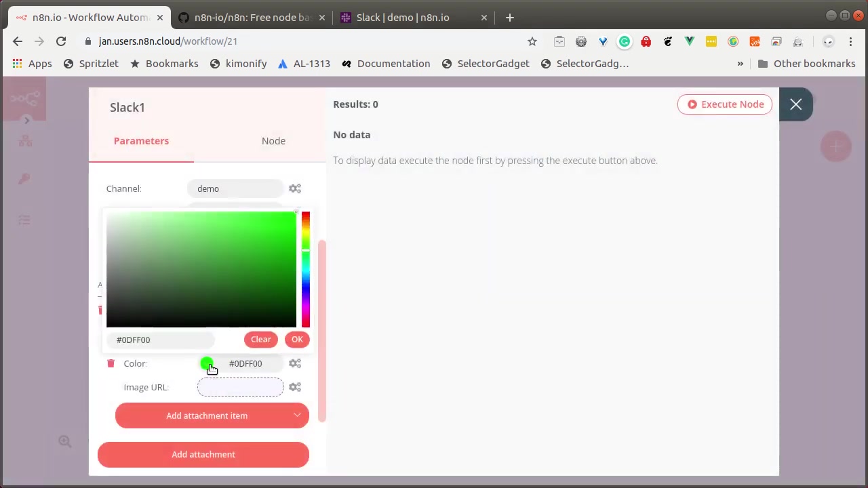Switch to the Node tab
Image resolution: width=868 pixels, height=488 pixels.
(x=273, y=141)
